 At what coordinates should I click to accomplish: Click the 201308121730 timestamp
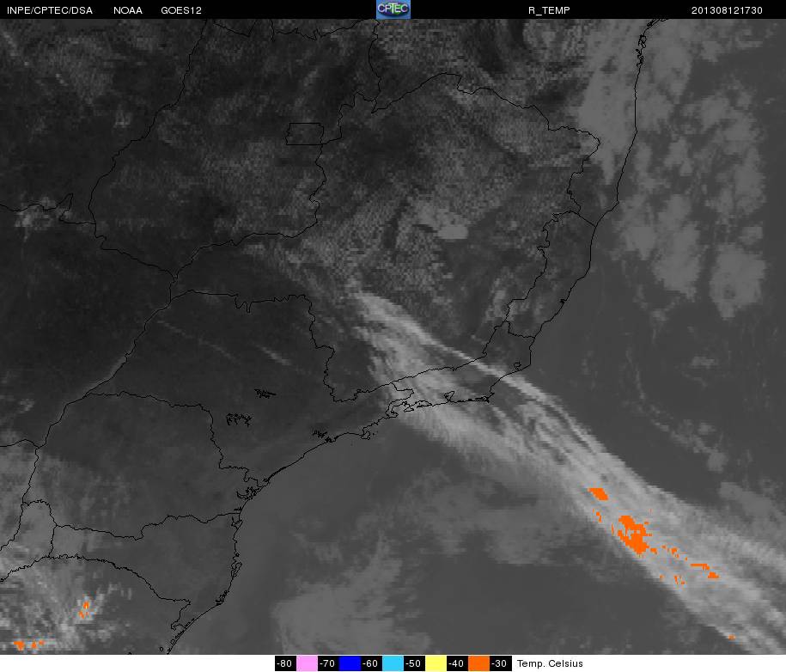pos(727,10)
